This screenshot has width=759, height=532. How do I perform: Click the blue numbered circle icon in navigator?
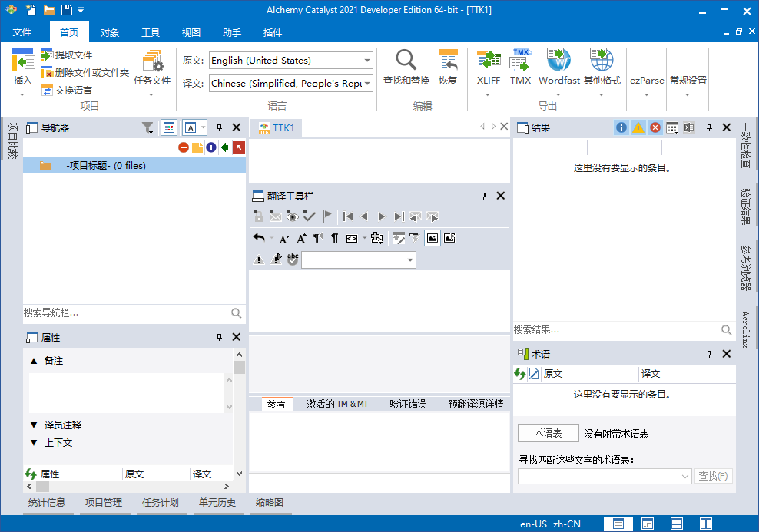(x=211, y=147)
